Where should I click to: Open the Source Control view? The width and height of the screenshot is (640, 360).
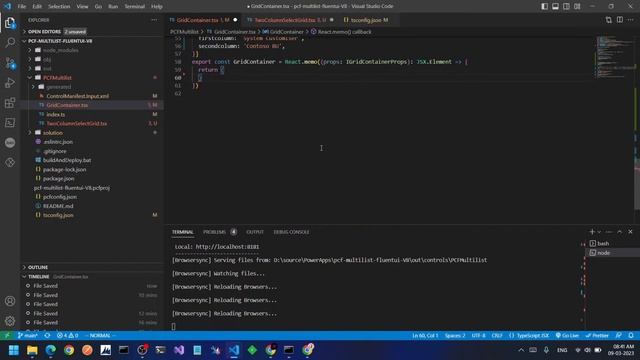pyautogui.click(x=10, y=63)
